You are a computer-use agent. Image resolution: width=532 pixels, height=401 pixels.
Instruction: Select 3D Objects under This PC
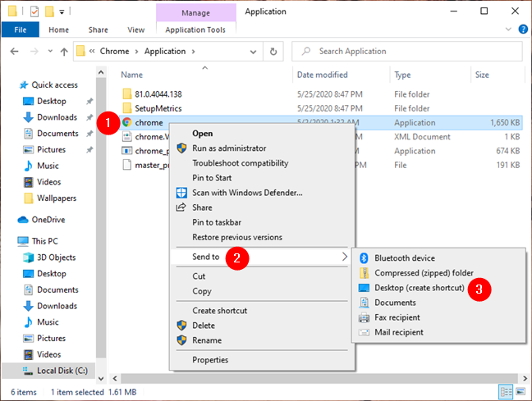(56, 257)
